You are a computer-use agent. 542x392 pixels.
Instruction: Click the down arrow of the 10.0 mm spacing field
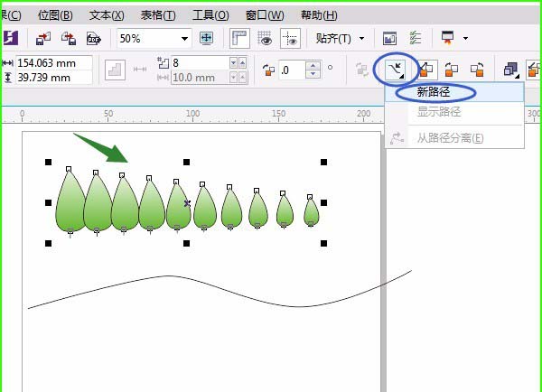coord(234,78)
